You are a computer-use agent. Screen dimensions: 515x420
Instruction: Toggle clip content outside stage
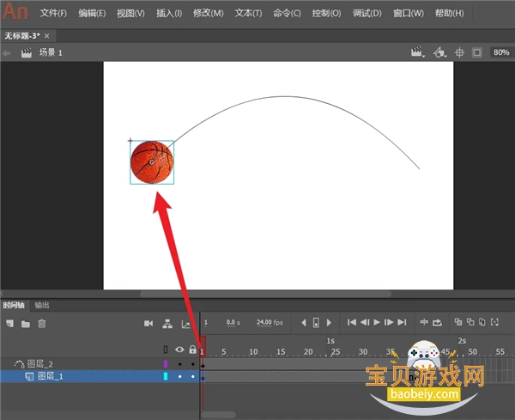477,52
